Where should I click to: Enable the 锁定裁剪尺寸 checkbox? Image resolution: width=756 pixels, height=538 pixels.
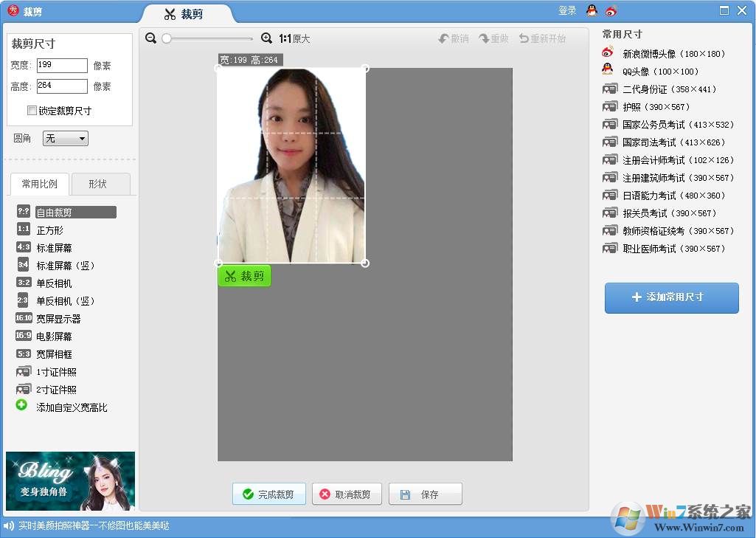[x=32, y=111]
